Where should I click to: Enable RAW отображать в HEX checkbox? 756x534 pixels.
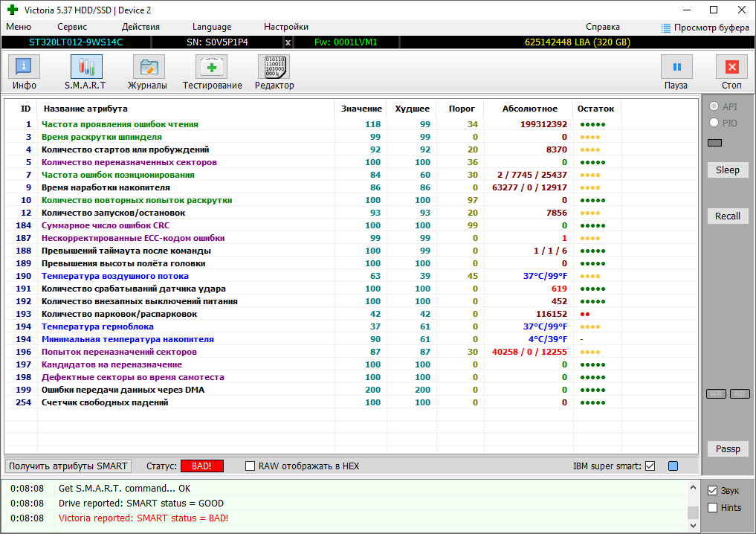point(250,466)
